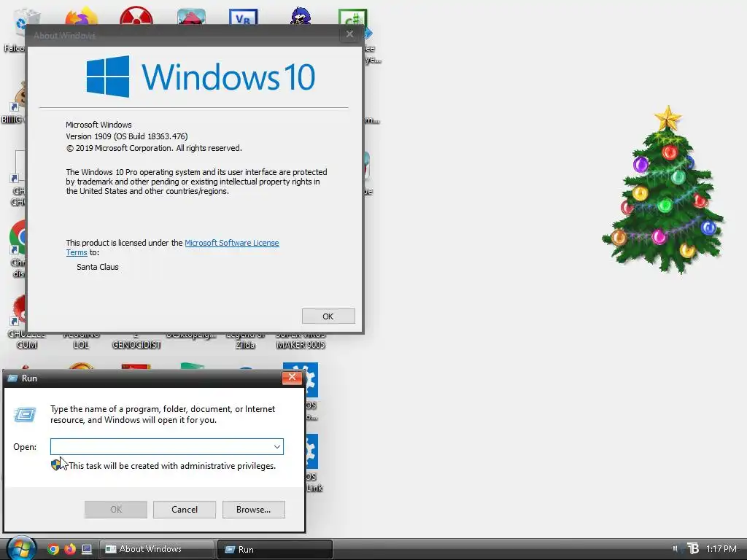The image size is (747, 560).
Task: Click Browse... in the Run dialog
Action: (253, 510)
